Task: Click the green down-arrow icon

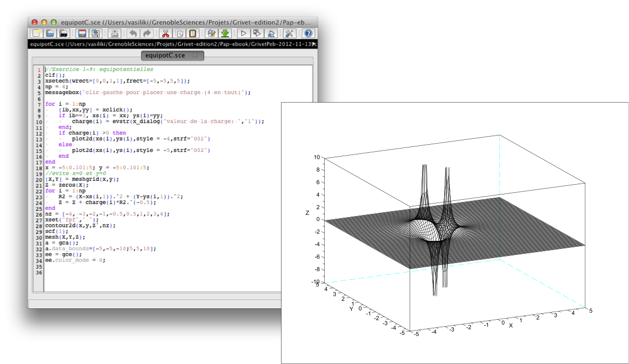Action: click(x=225, y=33)
